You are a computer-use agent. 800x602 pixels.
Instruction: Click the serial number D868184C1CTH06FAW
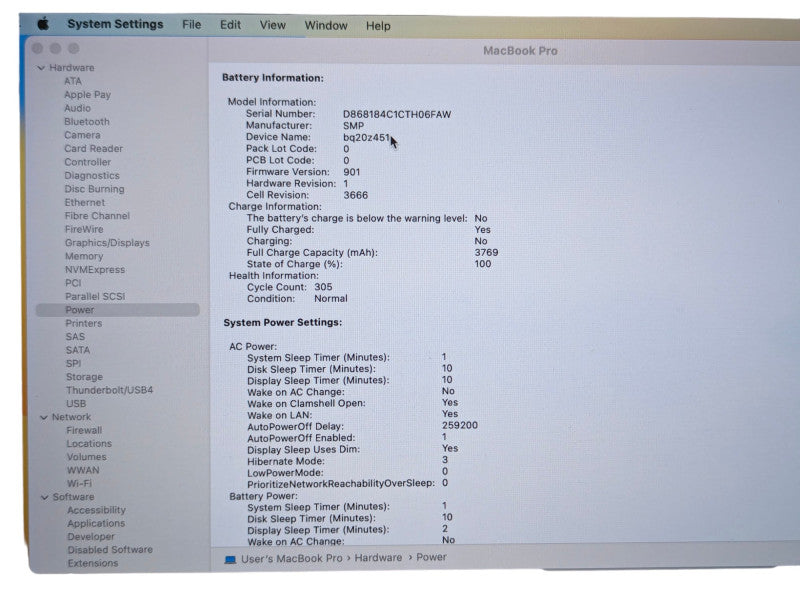tap(397, 114)
